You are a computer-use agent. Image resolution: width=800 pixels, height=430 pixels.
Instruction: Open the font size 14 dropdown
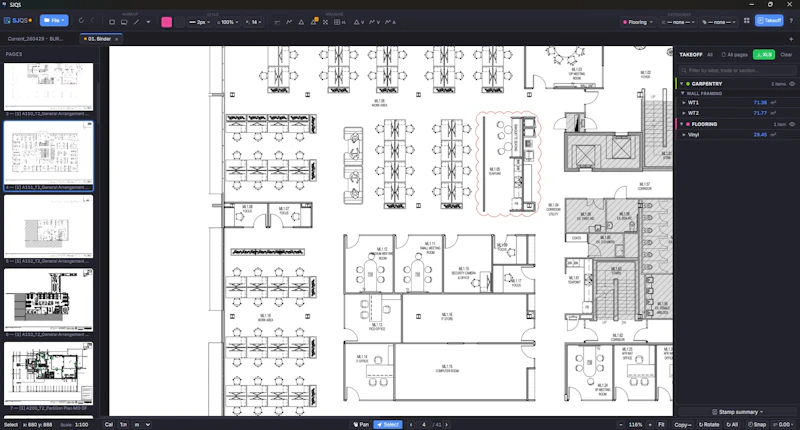point(254,22)
